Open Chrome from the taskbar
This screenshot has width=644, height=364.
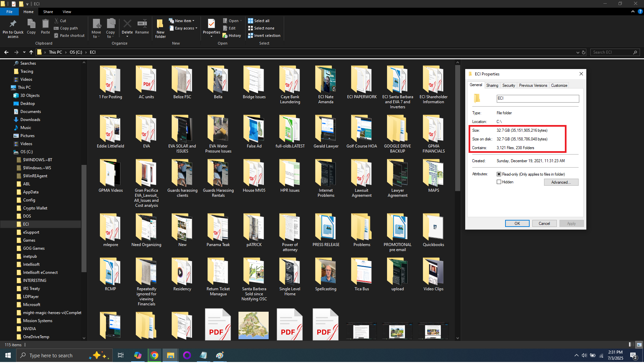click(x=154, y=356)
